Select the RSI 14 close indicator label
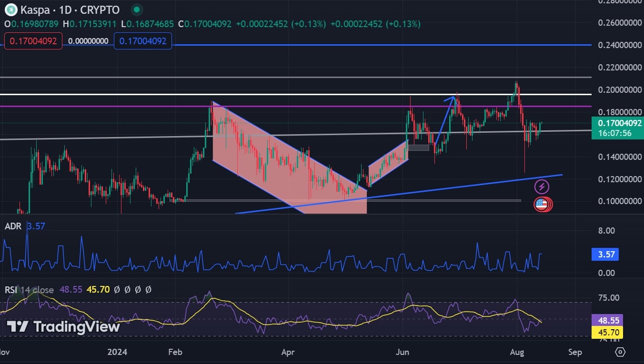Image resolution: width=644 pixels, height=364 pixels. pos(29,289)
